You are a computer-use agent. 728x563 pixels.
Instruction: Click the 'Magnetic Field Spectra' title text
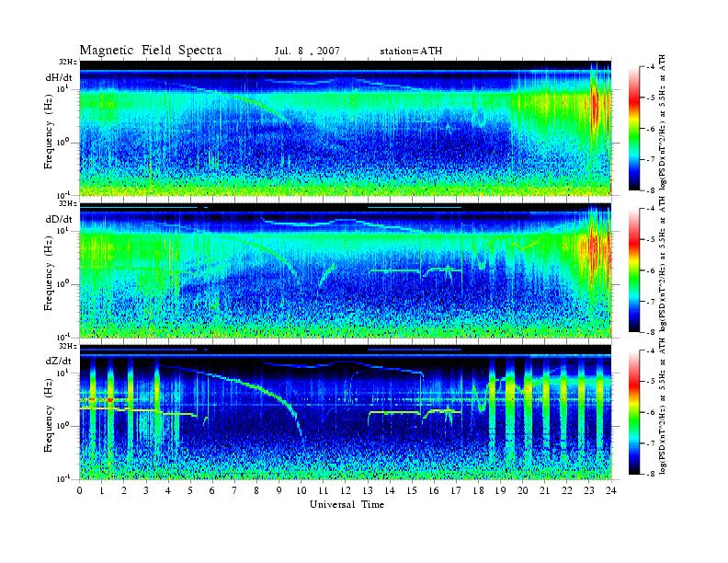pyautogui.click(x=151, y=51)
